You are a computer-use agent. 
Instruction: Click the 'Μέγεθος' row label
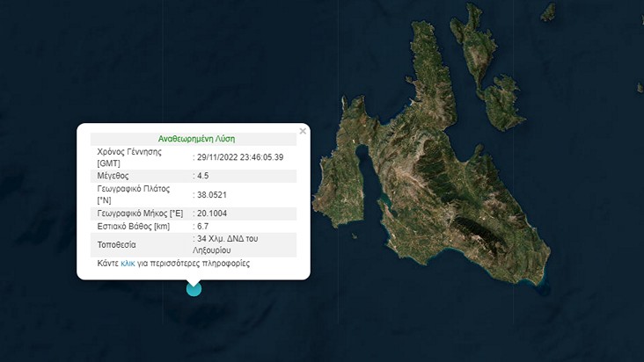pos(113,176)
